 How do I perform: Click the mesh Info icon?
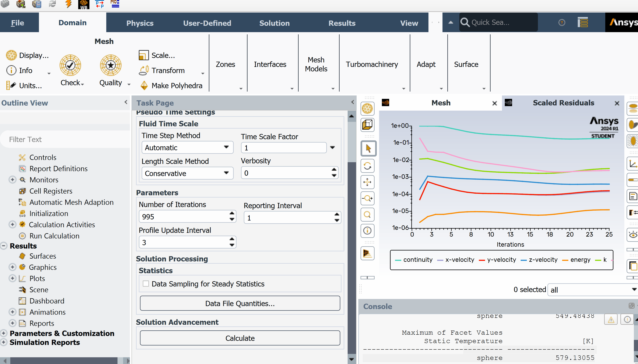coord(11,70)
